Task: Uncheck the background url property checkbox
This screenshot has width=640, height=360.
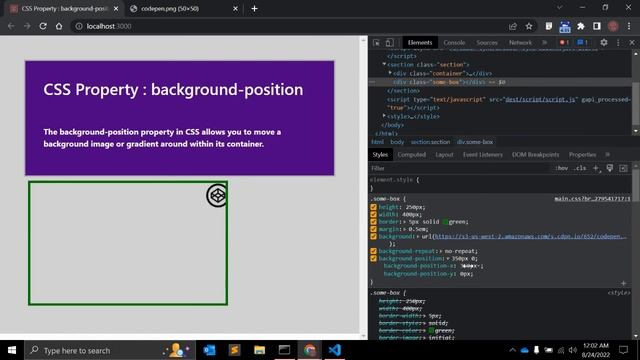Action: click(373, 236)
